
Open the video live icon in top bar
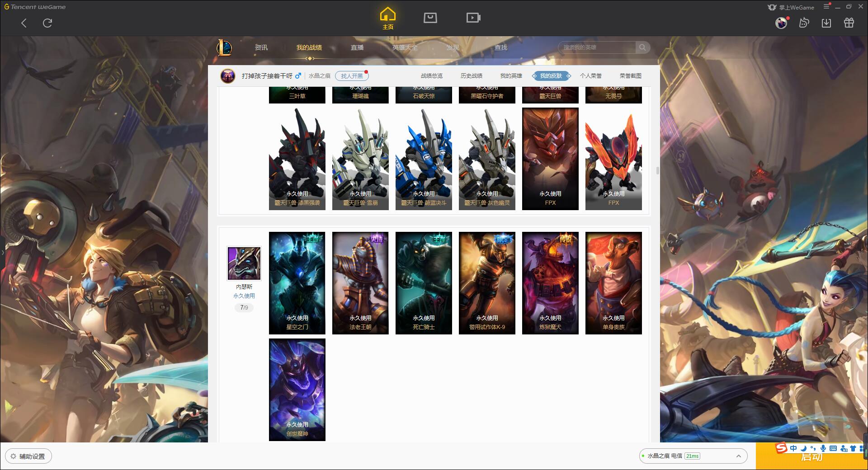tap(473, 18)
